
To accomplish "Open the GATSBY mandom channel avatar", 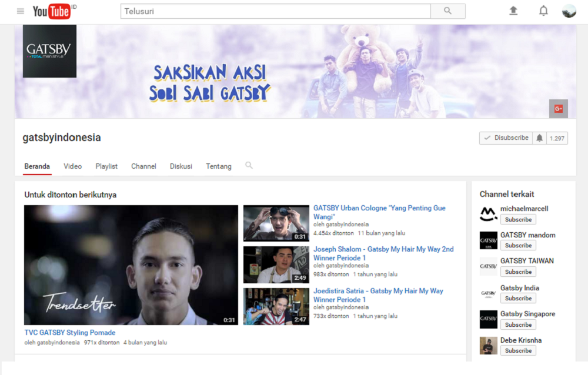I will tap(488, 240).
